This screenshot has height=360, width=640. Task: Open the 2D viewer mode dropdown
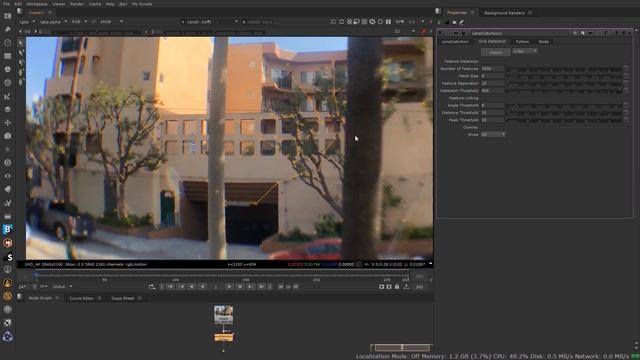404,31
